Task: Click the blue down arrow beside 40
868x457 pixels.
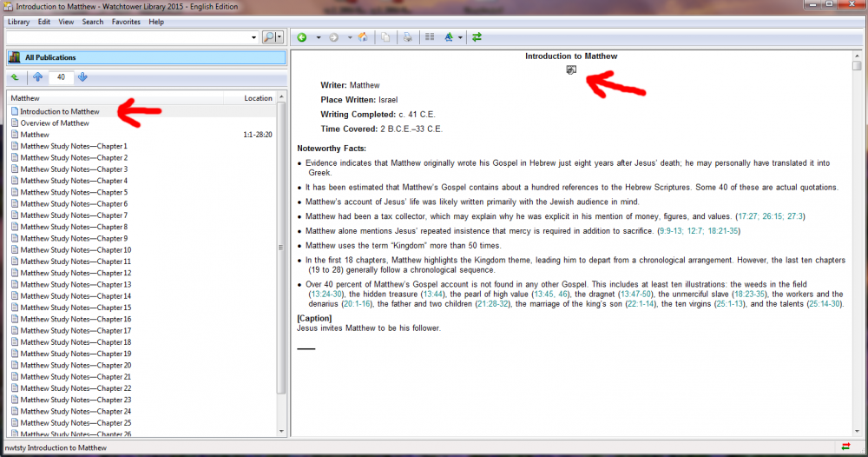Action: click(82, 77)
